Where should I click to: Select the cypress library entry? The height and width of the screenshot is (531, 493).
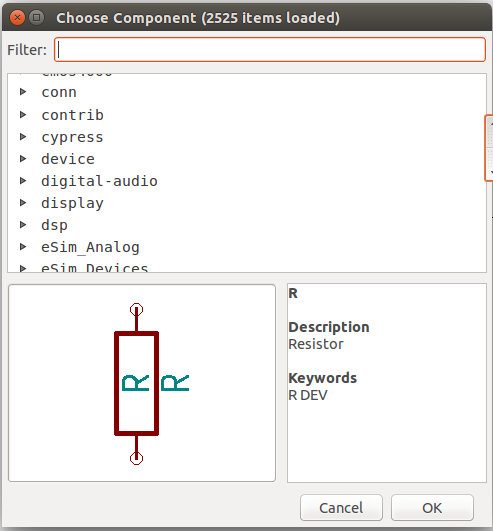pos(72,137)
